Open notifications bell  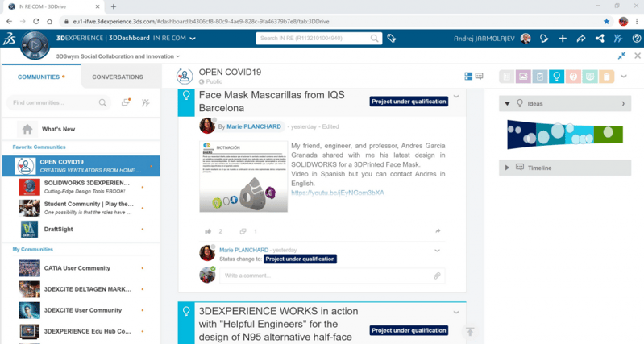tap(544, 39)
